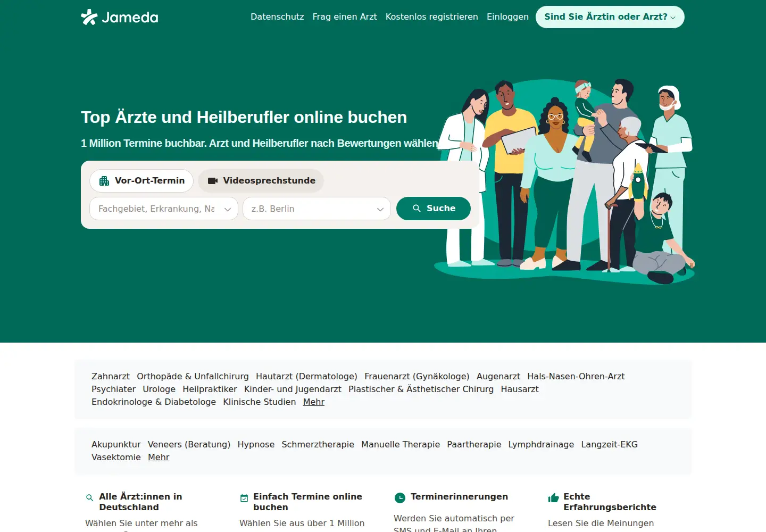This screenshot has width=766, height=532.
Task: Open the Einloggen link
Action: [507, 17]
